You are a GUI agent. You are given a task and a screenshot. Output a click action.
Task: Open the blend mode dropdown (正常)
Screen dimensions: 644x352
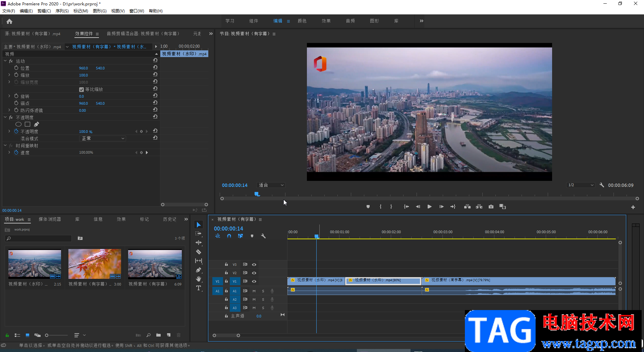click(x=103, y=138)
